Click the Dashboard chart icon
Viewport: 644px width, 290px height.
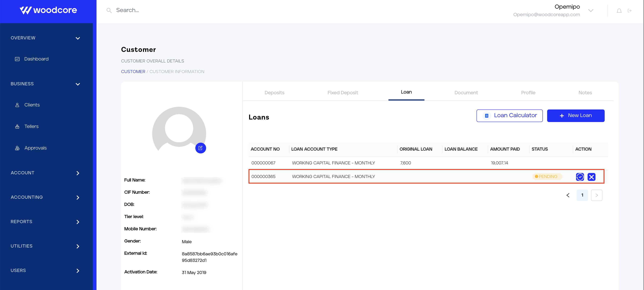pos(17,59)
